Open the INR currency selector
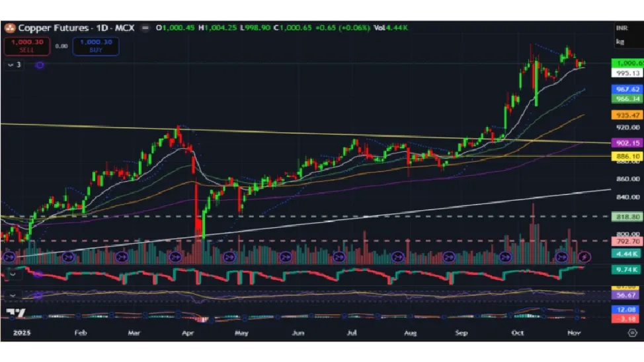Image resolution: width=644 pixels, height=362 pixels. [621, 29]
